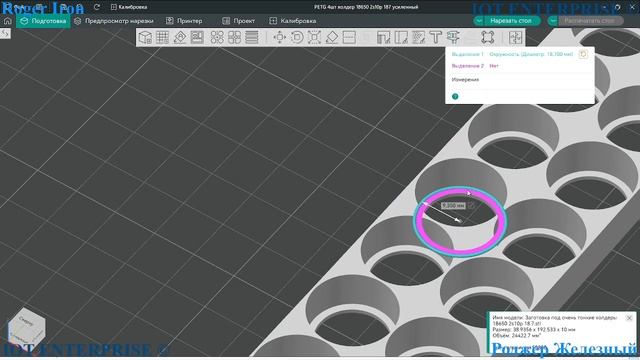Switch to the Предпросмотр нарезки tab
This screenshot has height=360, width=640.
click(x=114, y=21)
